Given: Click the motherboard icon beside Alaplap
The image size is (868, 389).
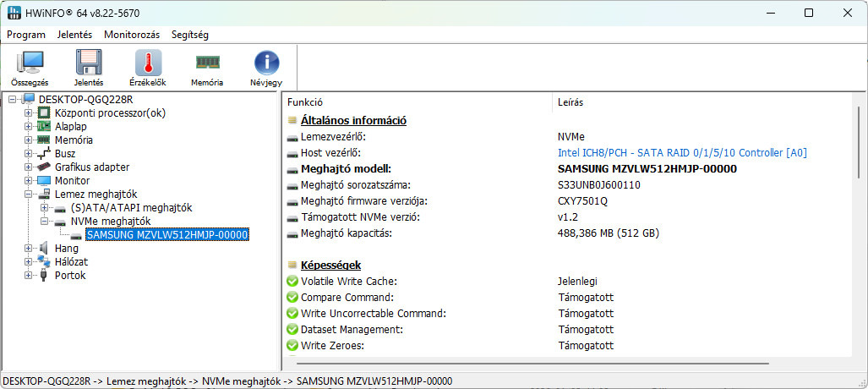Looking at the screenshot, I should tap(44, 126).
